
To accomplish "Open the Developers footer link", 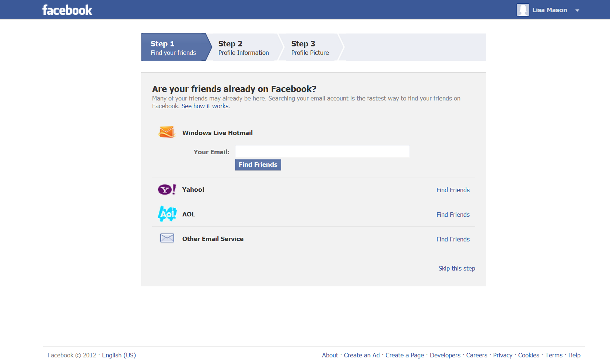I will [x=445, y=355].
